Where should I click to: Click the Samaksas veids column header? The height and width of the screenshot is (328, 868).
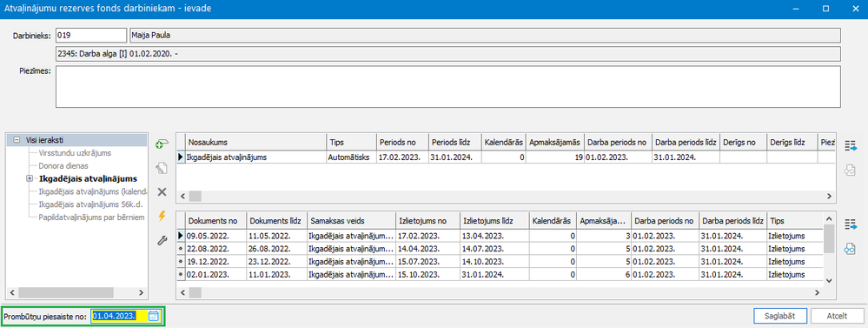click(x=352, y=220)
